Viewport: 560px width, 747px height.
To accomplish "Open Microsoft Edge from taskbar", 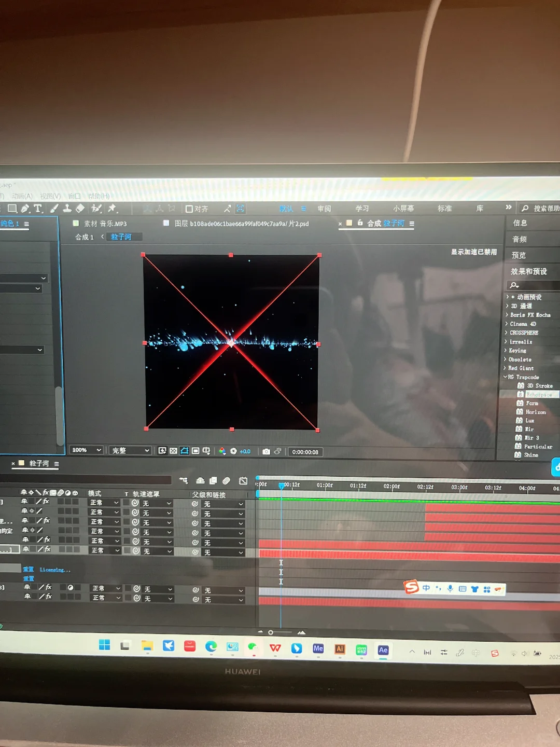I will pos(211,646).
